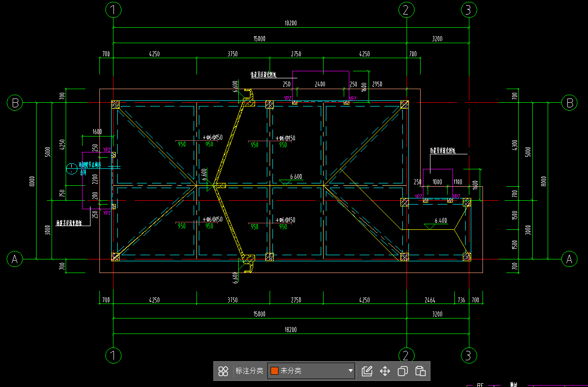Image resolution: width=588 pixels, height=387 pixels.
Task: Open the 未分类 annotation category dropdown
Action: point(311,371)
